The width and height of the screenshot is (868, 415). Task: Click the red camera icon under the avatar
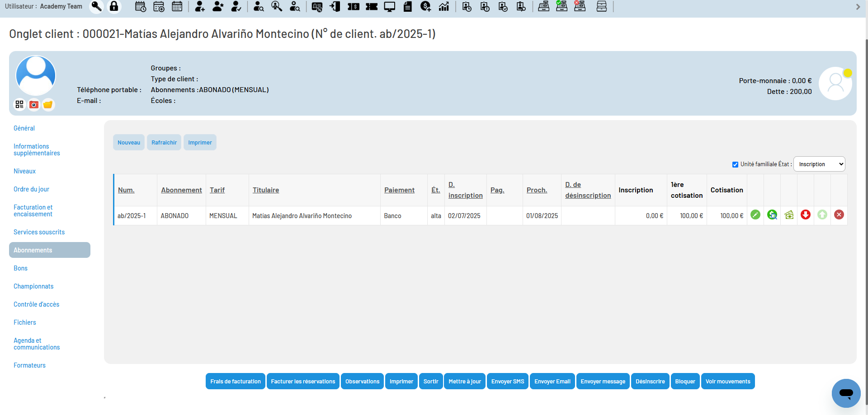(x=34, y=105)
